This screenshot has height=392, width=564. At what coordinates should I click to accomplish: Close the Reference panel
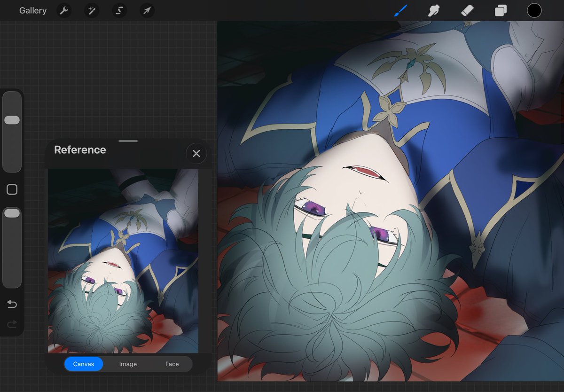196,154
